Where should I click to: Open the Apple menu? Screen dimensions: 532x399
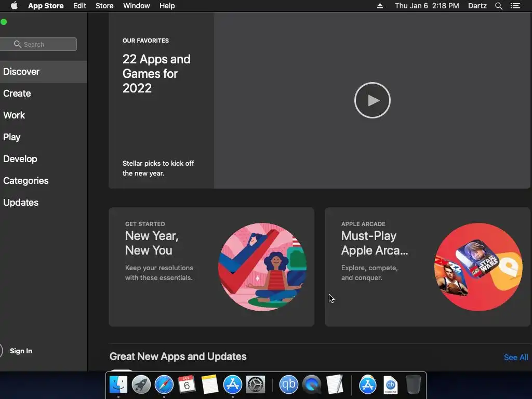tap(14, 6)
